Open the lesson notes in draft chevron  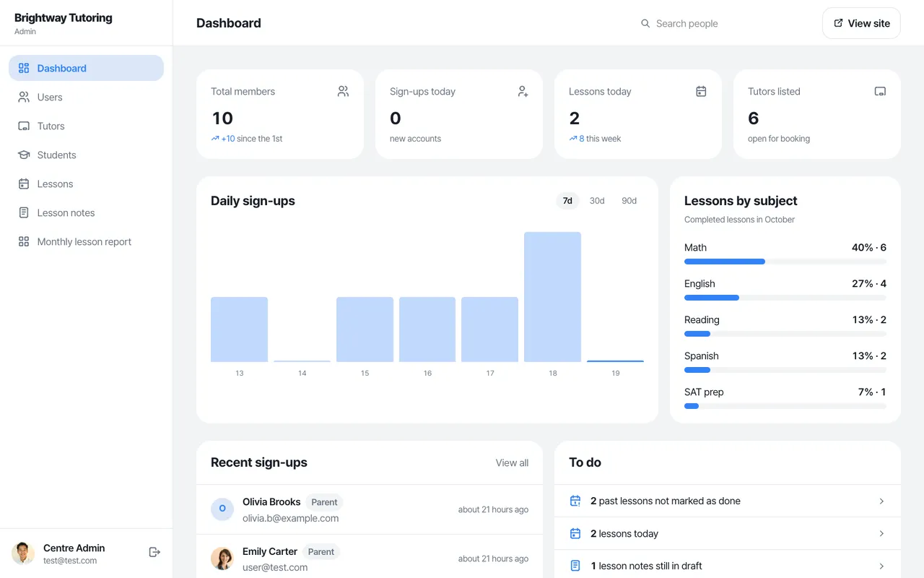881,566
